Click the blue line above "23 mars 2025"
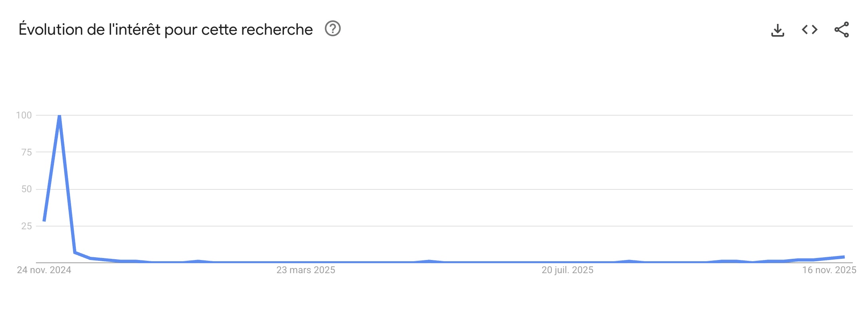Screen dimensions: 868x327 306,262
